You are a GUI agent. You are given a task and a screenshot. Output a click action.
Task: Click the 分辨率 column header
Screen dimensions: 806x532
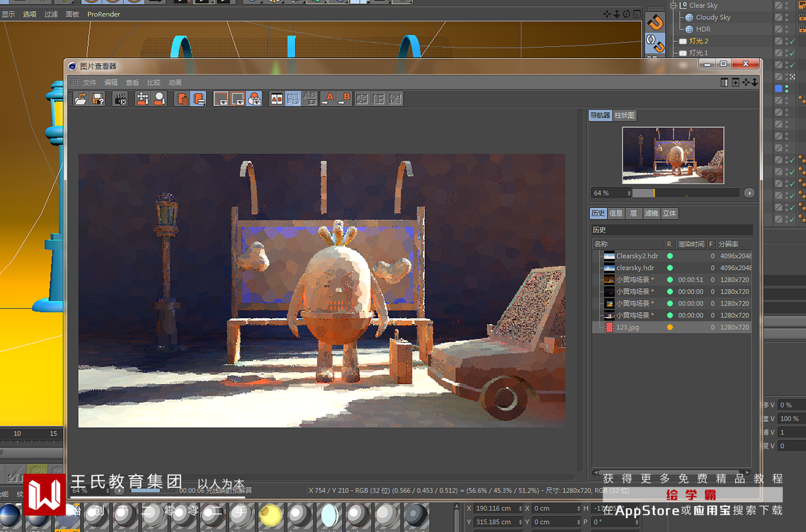(x=734, y=244)
